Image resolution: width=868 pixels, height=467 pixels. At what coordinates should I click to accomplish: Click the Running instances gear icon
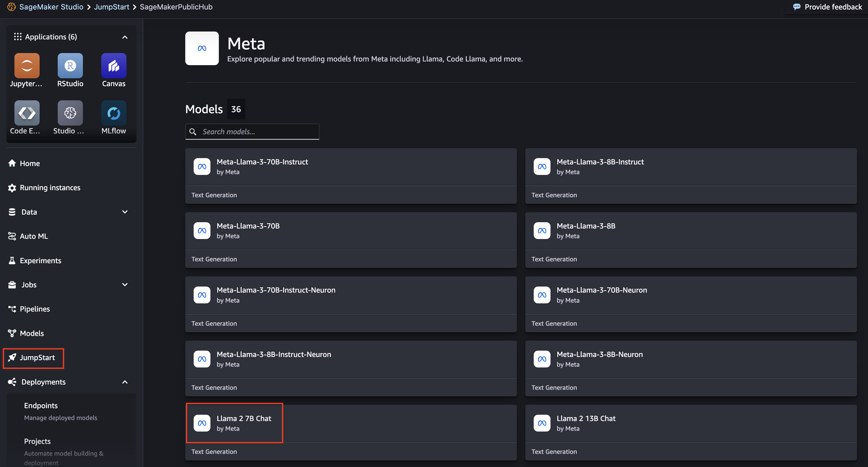tap(12, 188)
